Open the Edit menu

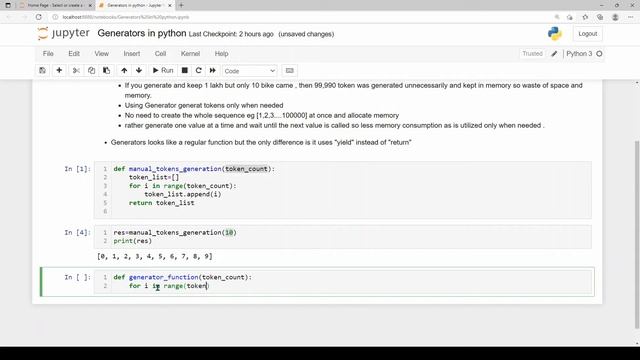pyautogui.click(x=74, y=53)
